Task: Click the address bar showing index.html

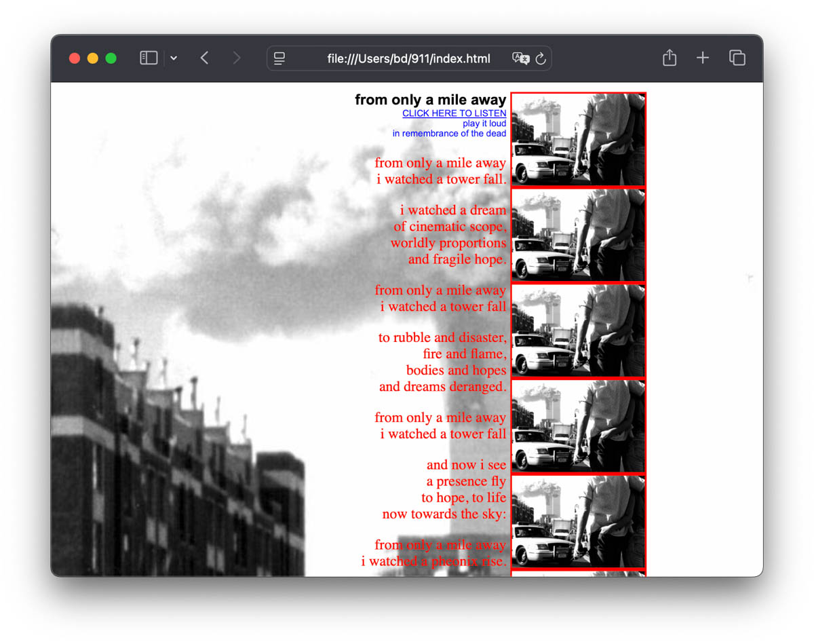Action: point(408,59)
